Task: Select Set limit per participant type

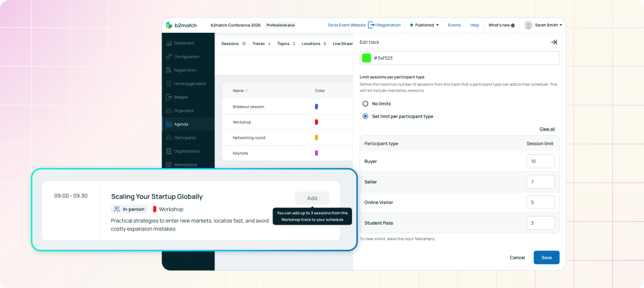Action: click(365, 116)
